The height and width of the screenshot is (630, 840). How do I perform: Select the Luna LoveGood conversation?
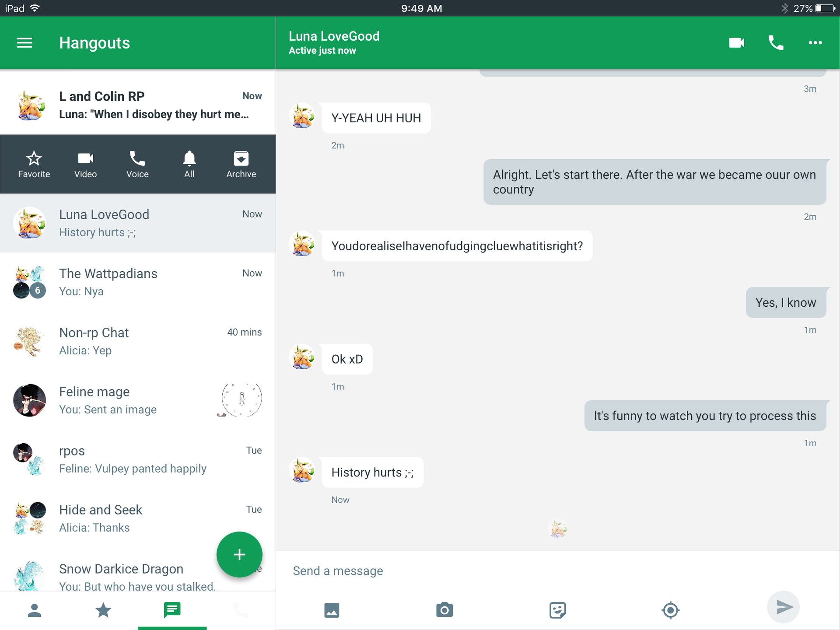(x=138, y=223)
